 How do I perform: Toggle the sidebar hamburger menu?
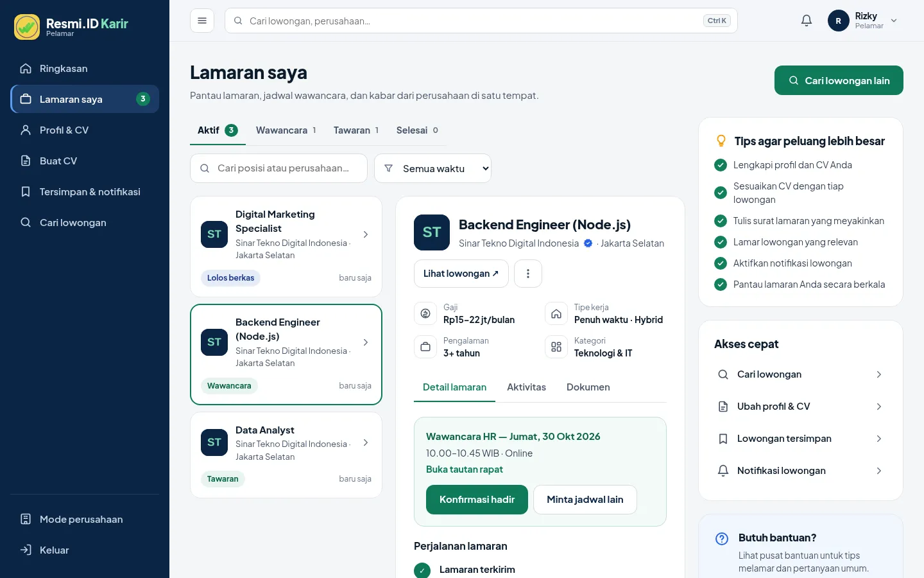202,21
